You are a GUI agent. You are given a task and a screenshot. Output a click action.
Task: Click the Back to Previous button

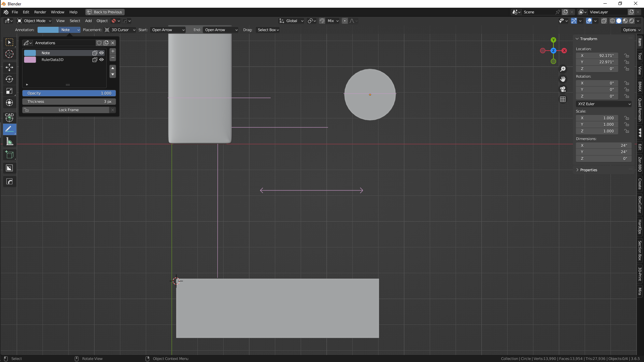tap(105, 12)
